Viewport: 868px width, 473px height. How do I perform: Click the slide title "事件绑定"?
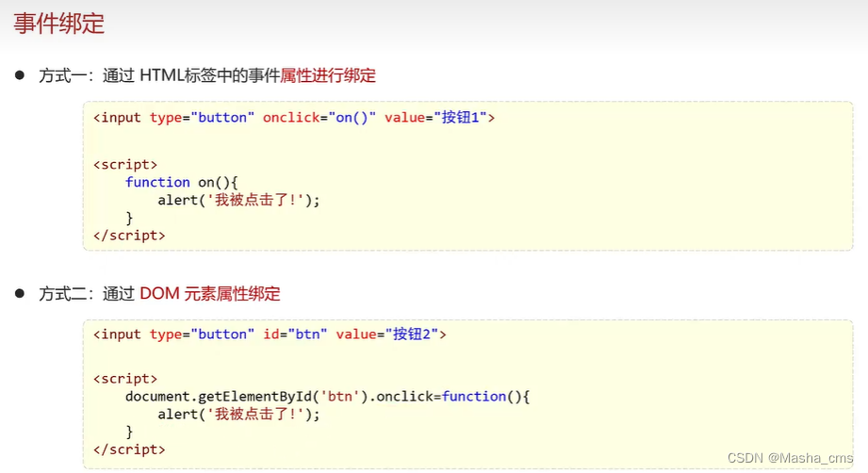coord(59,24)
